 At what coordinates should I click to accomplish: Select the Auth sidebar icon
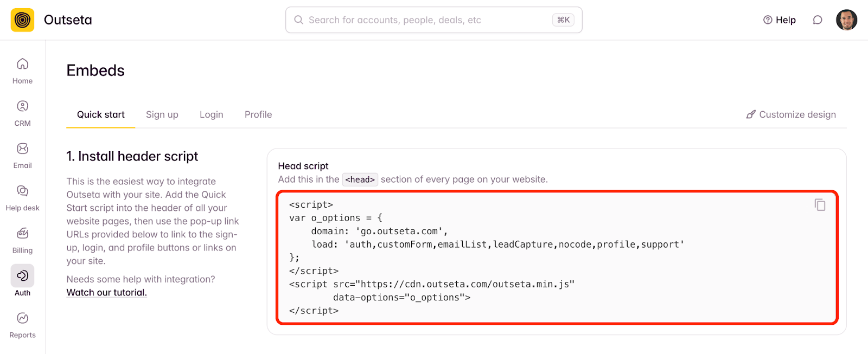point(22,276)
